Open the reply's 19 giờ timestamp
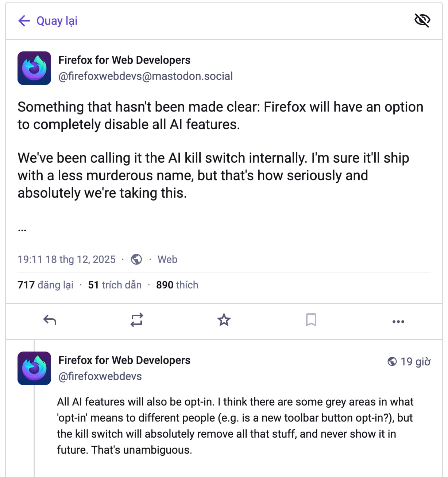Image resolution: width=448 pixels, height=477 pixels. [x=415, y=361]
